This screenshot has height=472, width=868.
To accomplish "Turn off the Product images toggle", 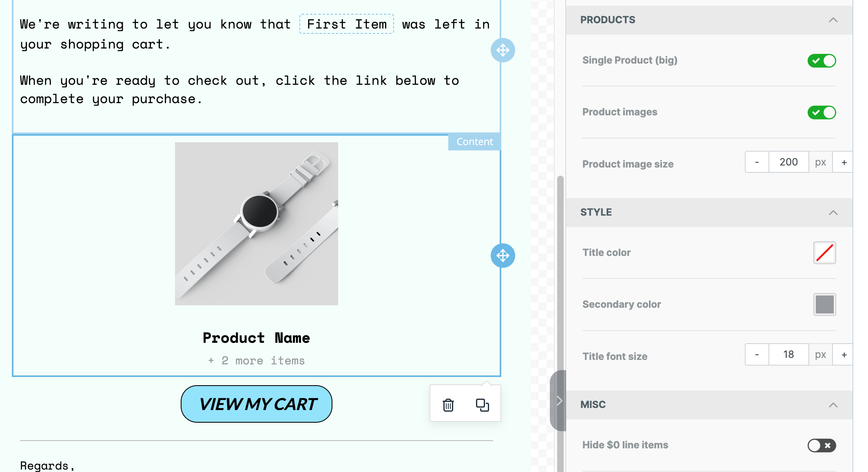I will click(821, 112).
